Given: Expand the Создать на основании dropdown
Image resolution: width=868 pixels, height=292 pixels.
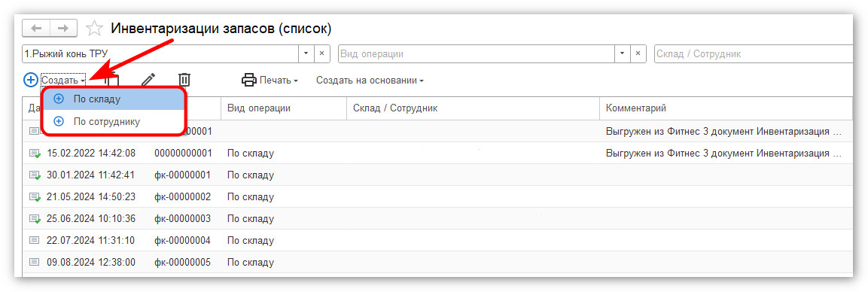Looking at the screenshot, I should point(370,81).
